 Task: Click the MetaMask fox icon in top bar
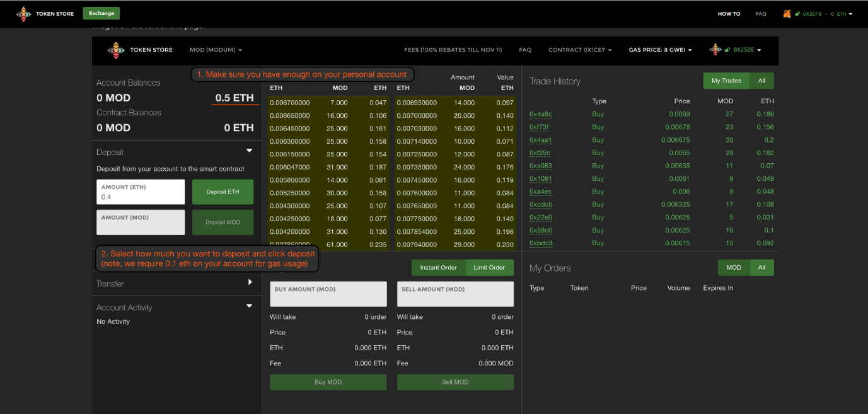click(x=787, y=13)
